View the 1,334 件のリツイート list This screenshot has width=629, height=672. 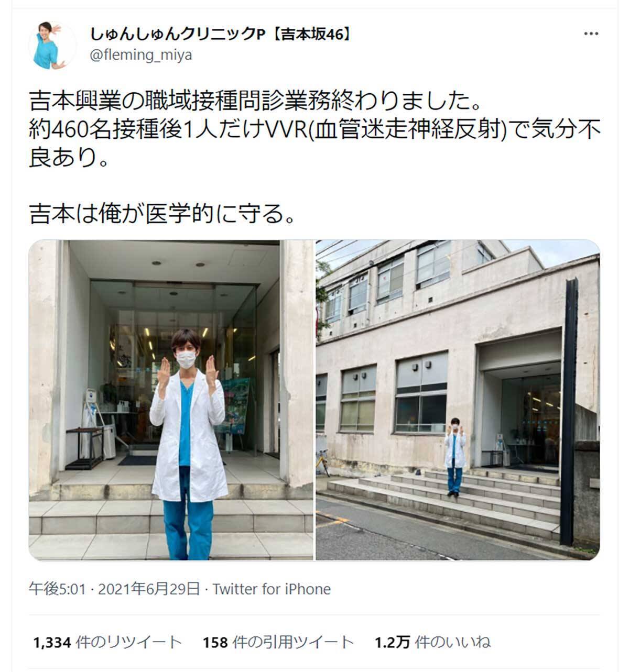(x=107, y=642)
